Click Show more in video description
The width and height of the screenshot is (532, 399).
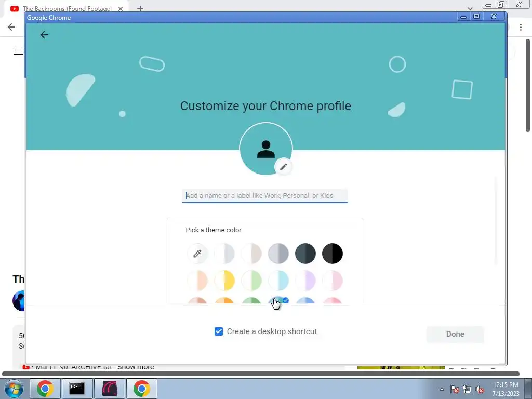click(136, 367)
